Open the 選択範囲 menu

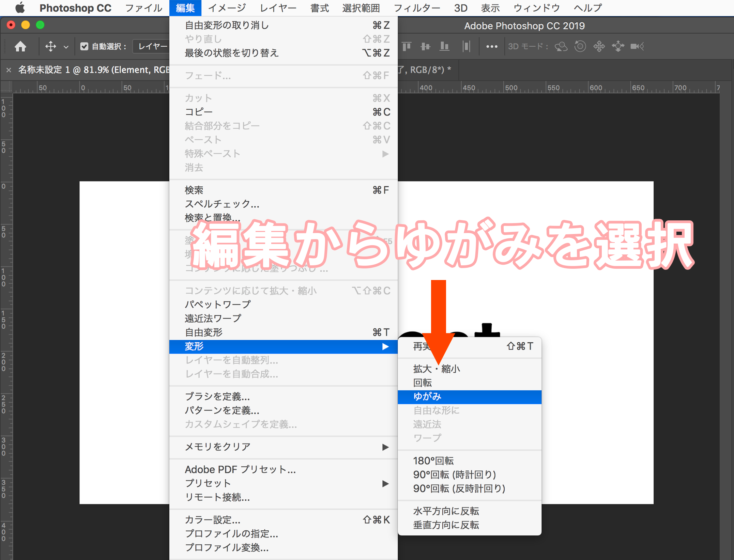[x=361, y=8]
